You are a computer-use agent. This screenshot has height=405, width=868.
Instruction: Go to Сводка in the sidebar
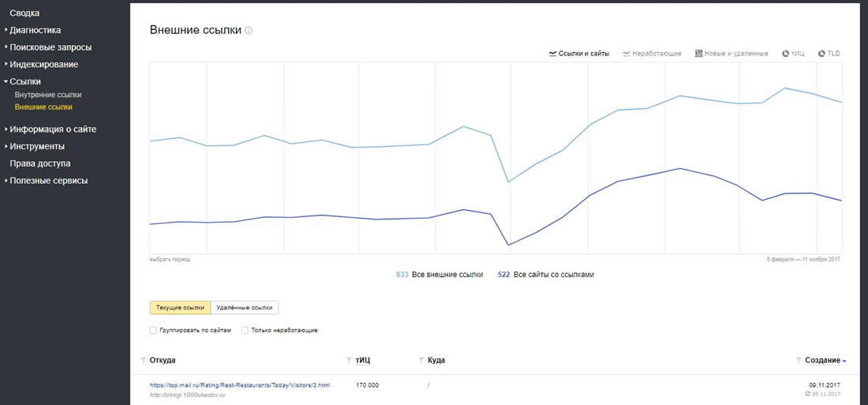tap(24, 13)
